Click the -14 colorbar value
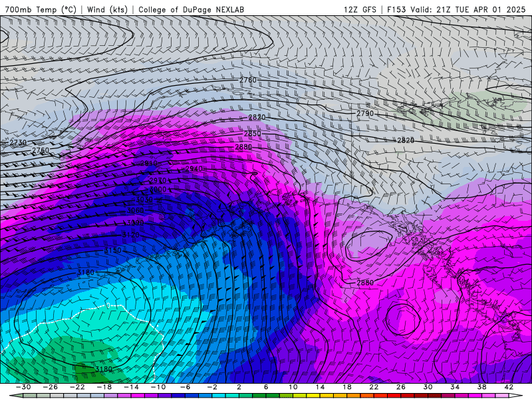The width and height of the screenshot is (532, 399). pos(131,387)
